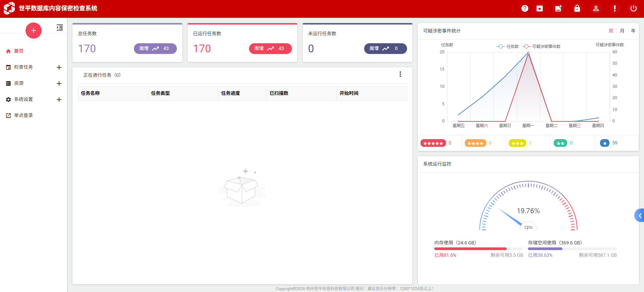Expand the 系统设置 sidebar menu
Viewport: 644px width, 292px height.
coord(59,100)
